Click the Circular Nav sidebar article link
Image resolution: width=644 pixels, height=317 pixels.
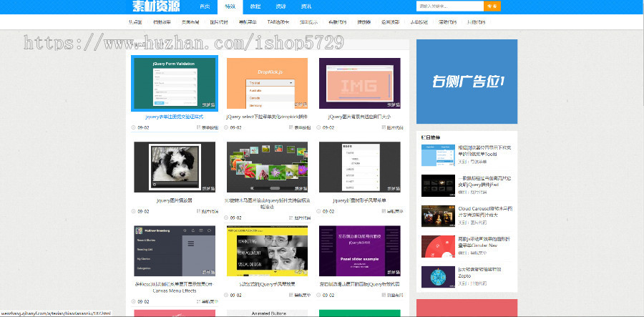[484, 243]
